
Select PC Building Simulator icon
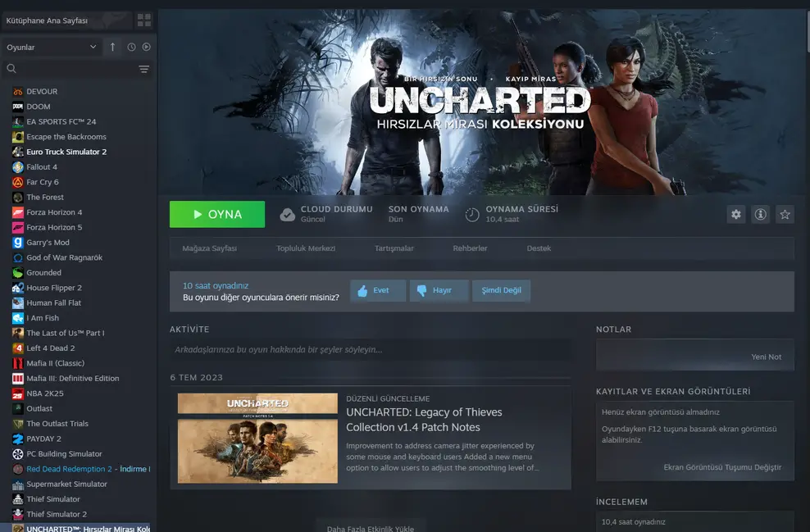point(18,454)
